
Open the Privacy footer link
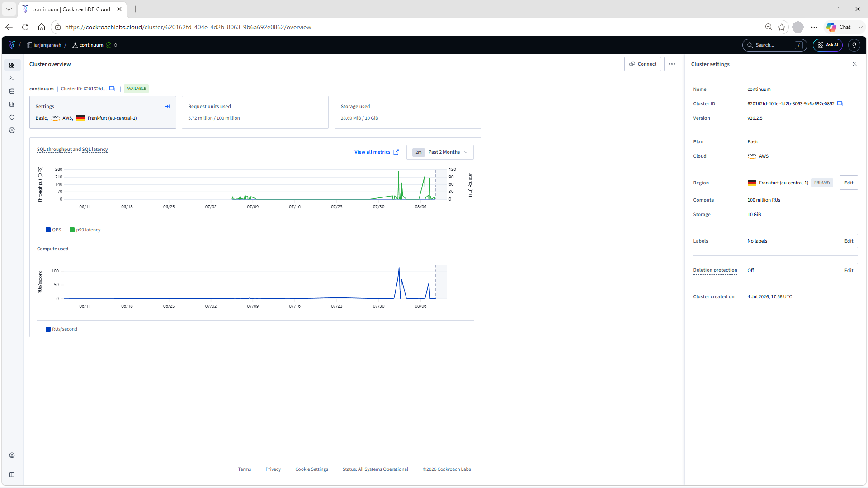[273, 469]
